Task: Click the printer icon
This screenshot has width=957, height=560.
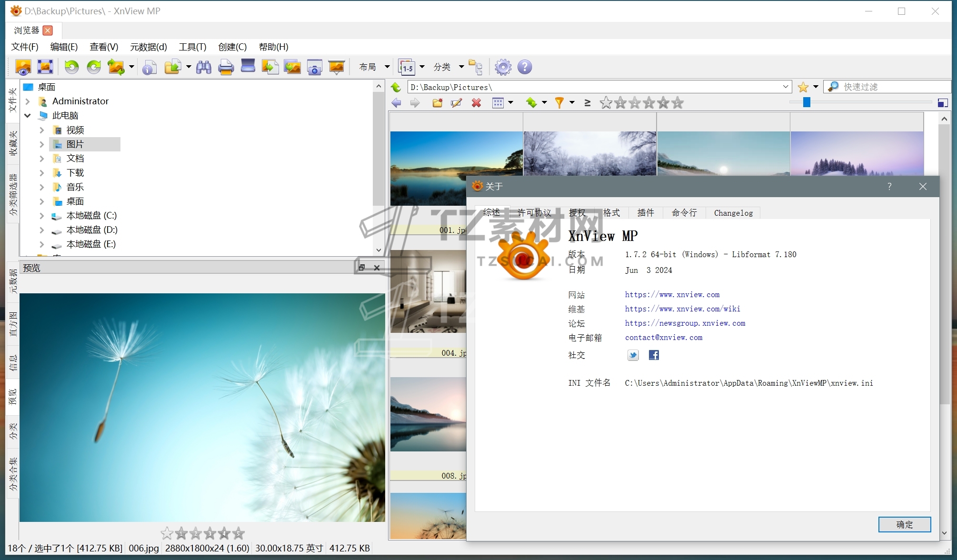Action: [x=226, y=67]
